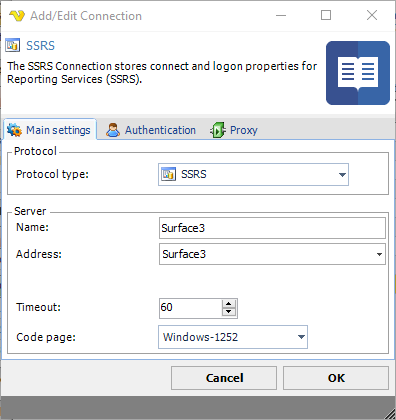Click the green Proxy tab icon
The height and width of the screenshot is (420, 396).
click(218, 130)
